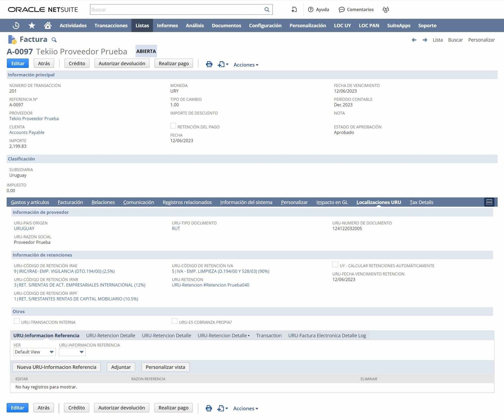
Task: Open the RUT document type link
Action: click(x=176, y=229)
